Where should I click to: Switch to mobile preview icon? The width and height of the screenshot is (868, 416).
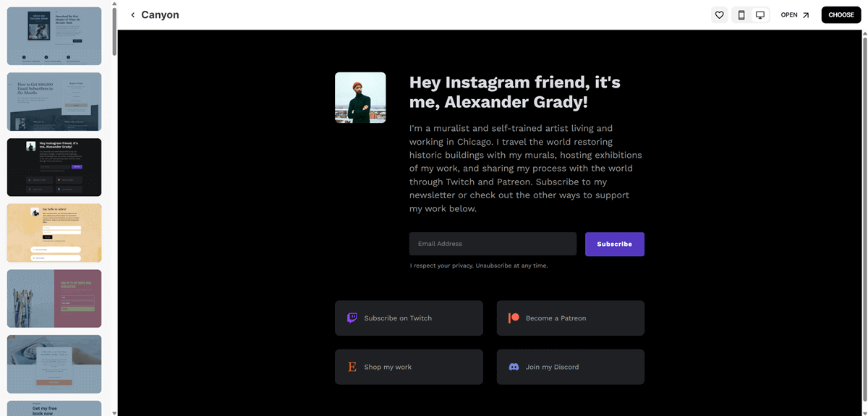(x=741, y=15)
